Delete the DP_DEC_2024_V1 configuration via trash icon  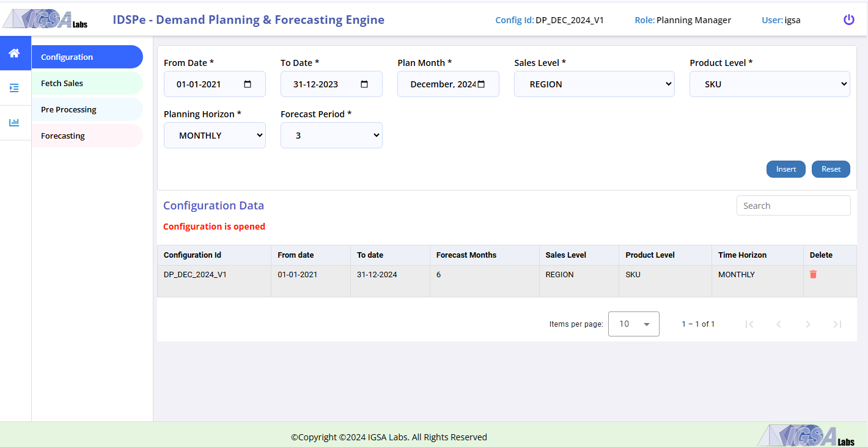click(813, 275)
